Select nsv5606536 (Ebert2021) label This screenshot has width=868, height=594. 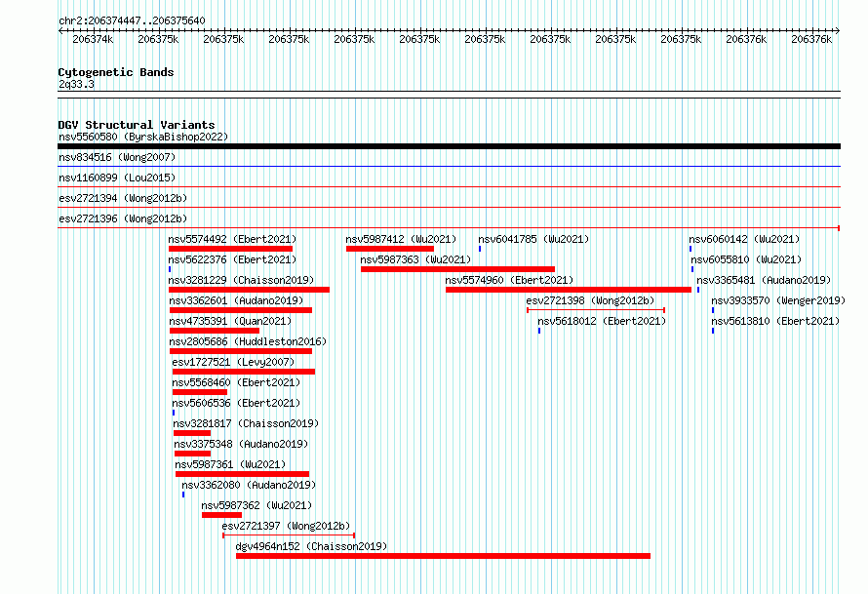point(236,403)
